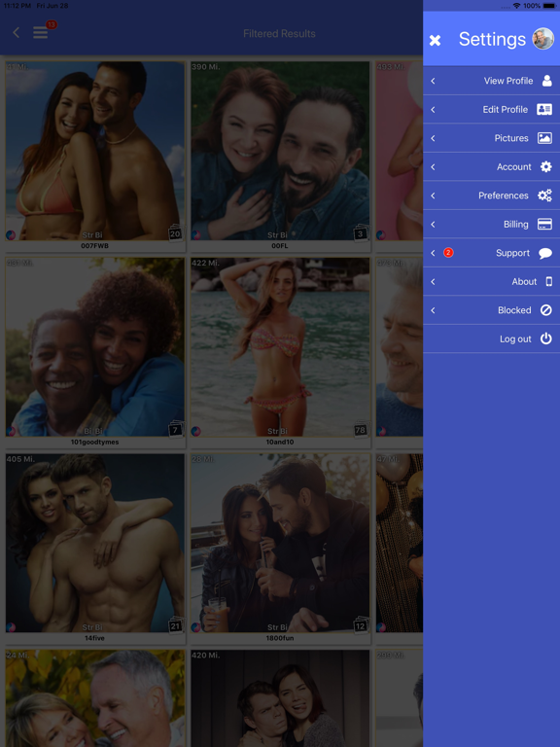Expand Edit Profile with its chevron
This screenshot has width=560, height=747.
(433, 110)
